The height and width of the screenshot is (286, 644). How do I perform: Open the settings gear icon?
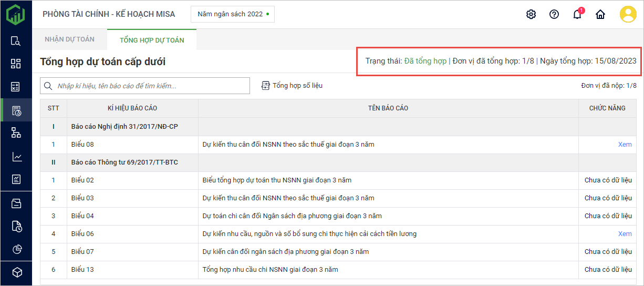(x=531, y=14)
